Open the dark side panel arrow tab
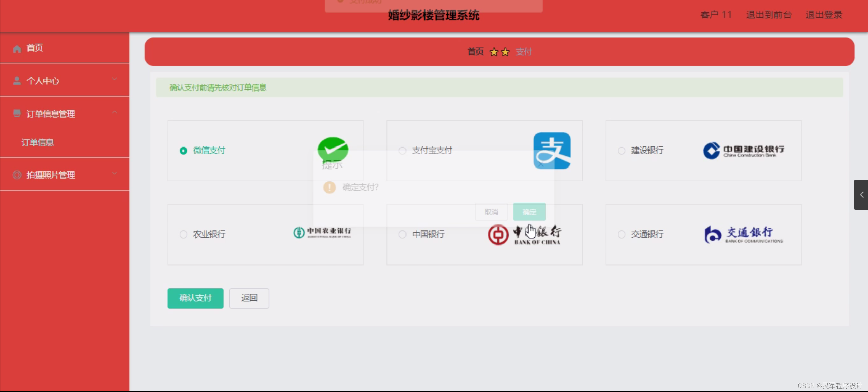This screenshot has width=868, height=392. [x=861, y=195]
